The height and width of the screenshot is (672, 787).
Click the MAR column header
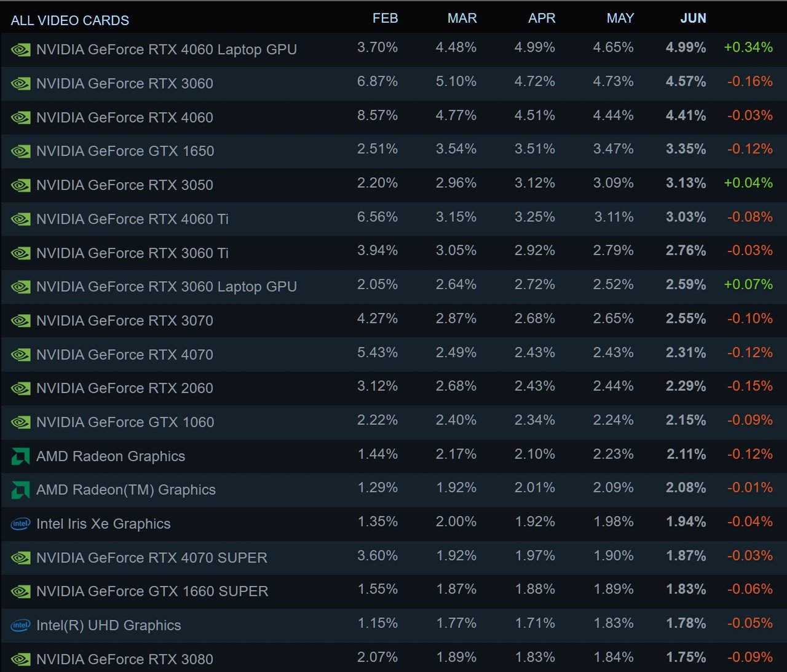tap(462, 18)
